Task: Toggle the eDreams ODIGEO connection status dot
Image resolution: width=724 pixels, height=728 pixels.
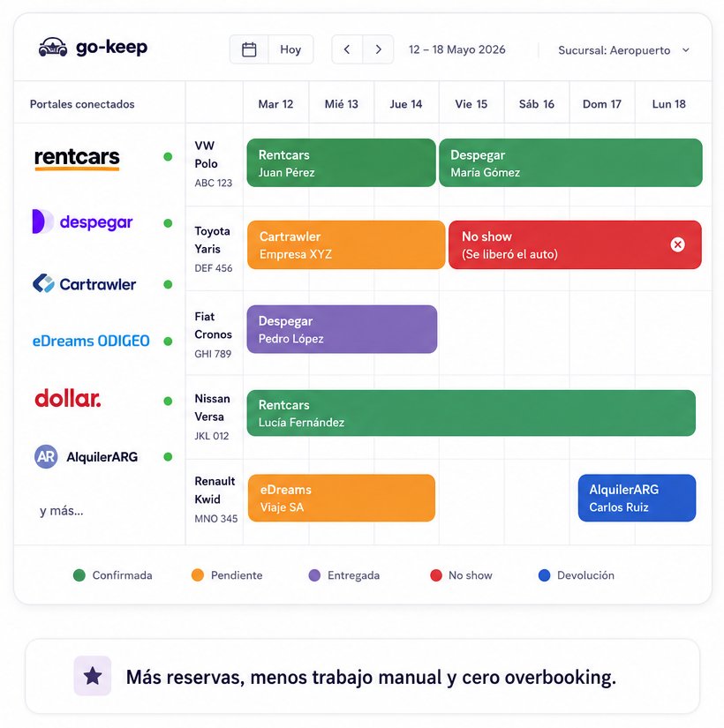Action: (x=168, y=341)
